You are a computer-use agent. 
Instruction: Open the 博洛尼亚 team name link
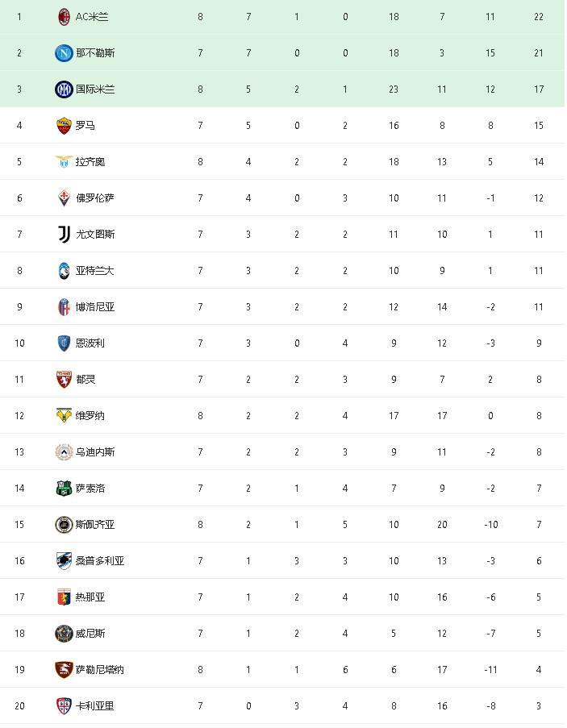[95, 306]
